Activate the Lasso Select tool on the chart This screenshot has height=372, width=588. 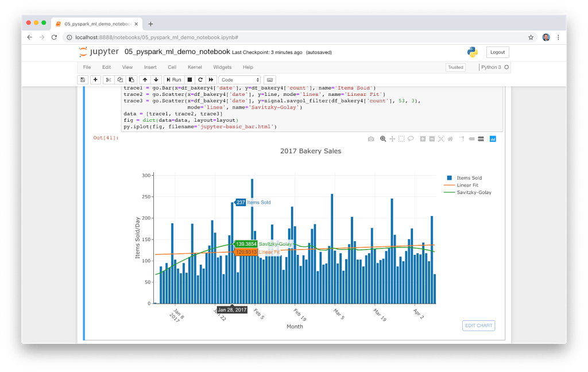coord(410,138)
